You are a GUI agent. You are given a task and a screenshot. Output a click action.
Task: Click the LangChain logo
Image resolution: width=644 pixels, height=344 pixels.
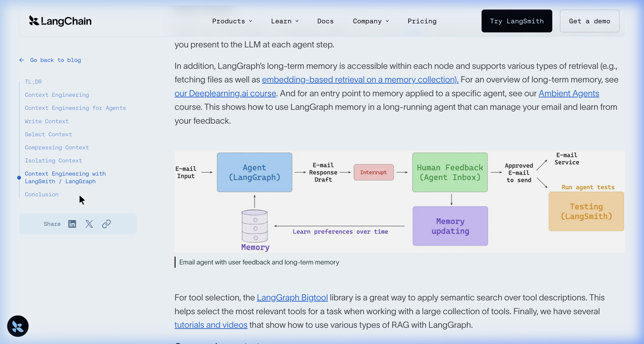pyautogui.click(x=60, y=21)
